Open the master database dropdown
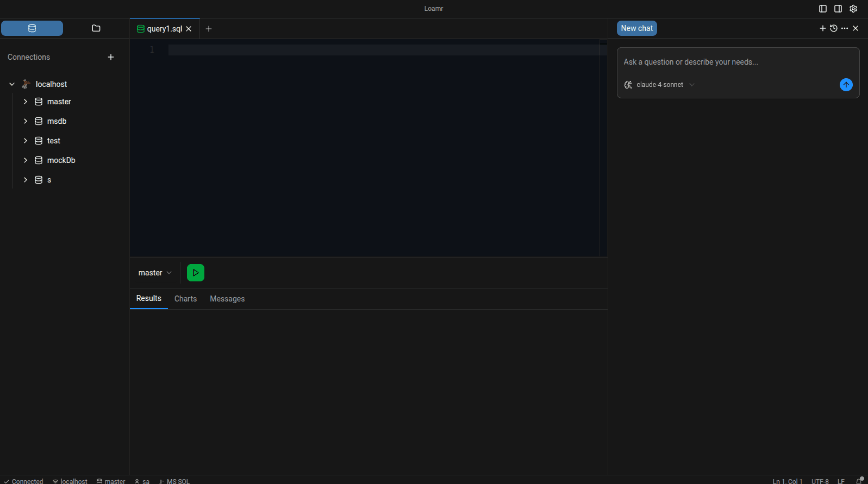The height and width of the screenshot is (484, 868). (x=155, y=273)
